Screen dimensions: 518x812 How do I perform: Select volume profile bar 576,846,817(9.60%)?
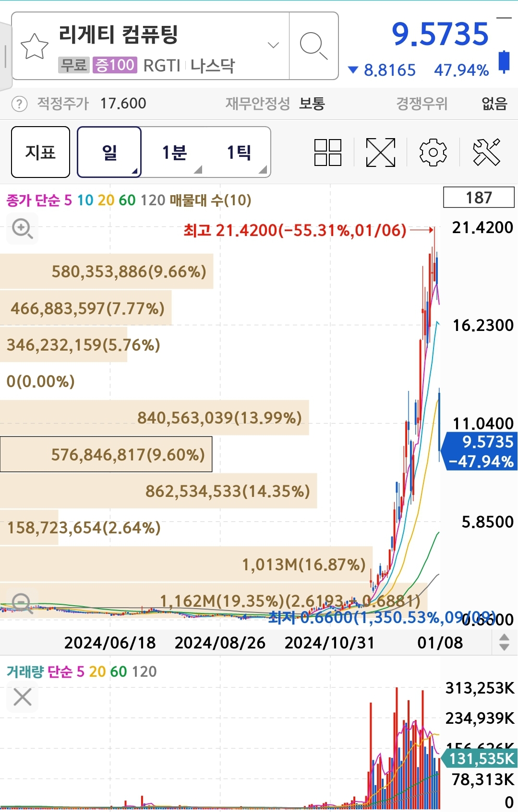click(106, 454)
